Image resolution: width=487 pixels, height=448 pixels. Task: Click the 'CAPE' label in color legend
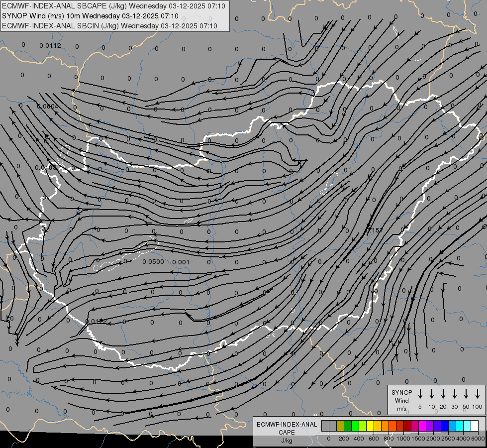click(287, 433)
